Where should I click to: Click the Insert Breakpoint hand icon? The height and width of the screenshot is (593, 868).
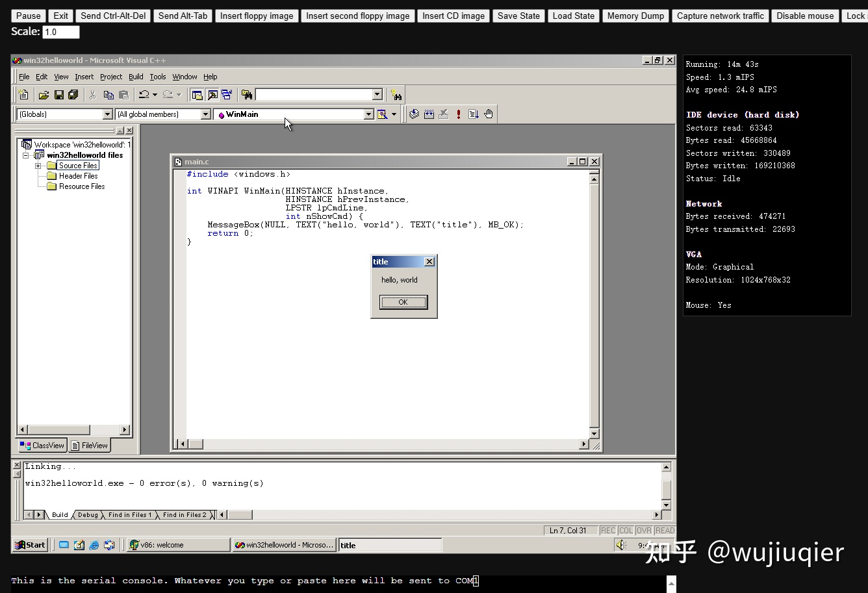pyautogui.click(x=489, y=114)
